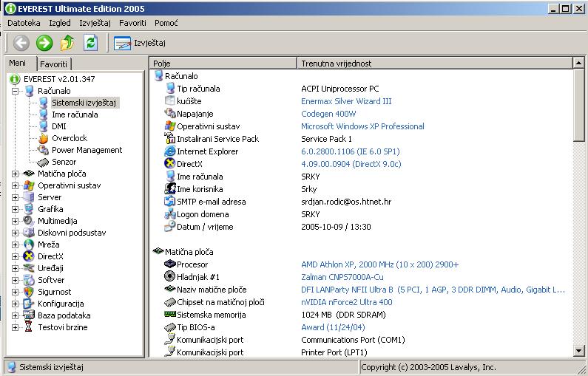Click the up level arrow toolbar icon
This screenshot has height=376, width=588.
coord(67,43)
